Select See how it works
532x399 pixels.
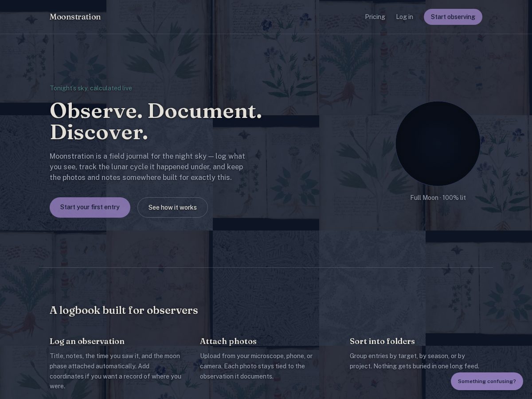coord(172,207)
